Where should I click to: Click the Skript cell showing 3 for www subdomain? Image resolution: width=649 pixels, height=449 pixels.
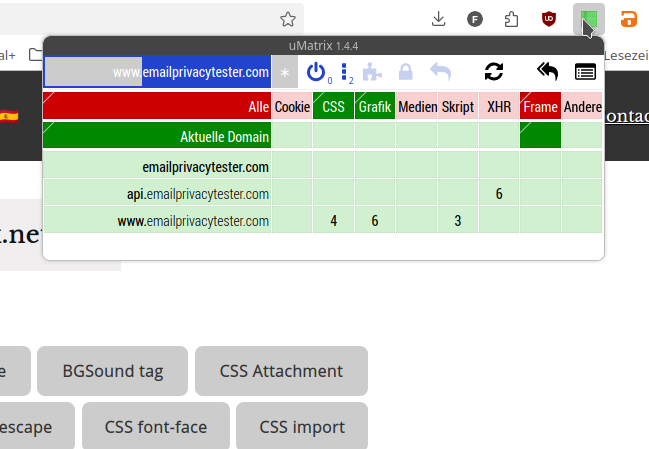coord(458,220)
